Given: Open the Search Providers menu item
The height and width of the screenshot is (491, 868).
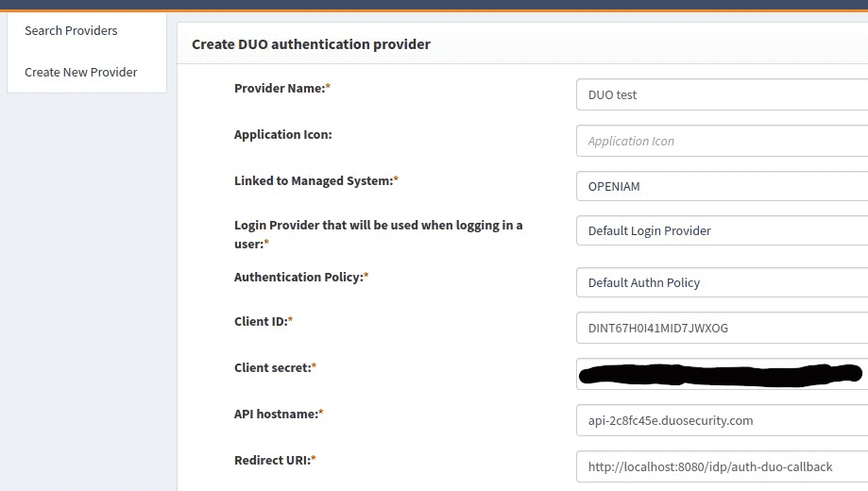Looking at the screenshot, I should click(x=71, y=30).
